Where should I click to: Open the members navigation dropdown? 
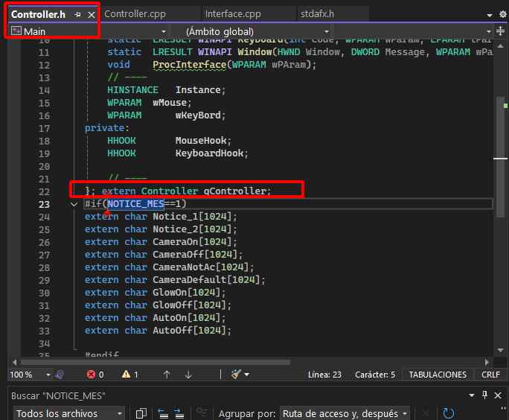pos(489,31)
